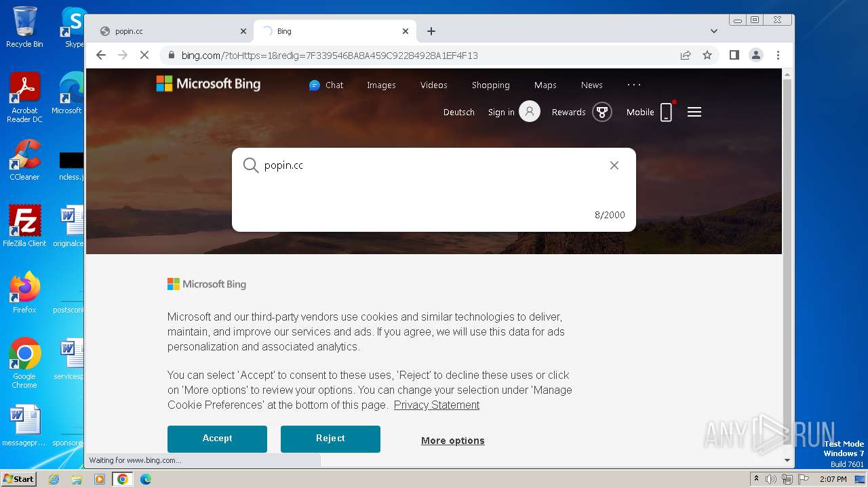Open CCleaner desktop icon
The height and width of the screenshot is (488, 868).
(24, 160)
